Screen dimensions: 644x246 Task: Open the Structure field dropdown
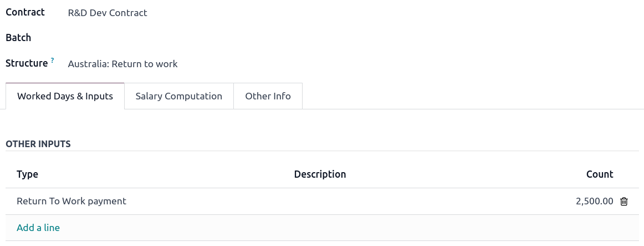click(x=122, y=64)
